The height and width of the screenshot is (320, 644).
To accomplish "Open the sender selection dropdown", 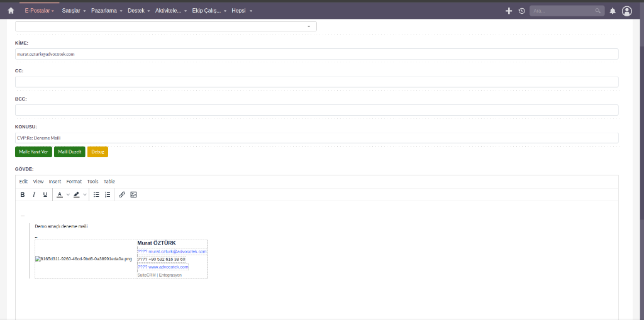I will pyautogui.click(x=166, y=26).
